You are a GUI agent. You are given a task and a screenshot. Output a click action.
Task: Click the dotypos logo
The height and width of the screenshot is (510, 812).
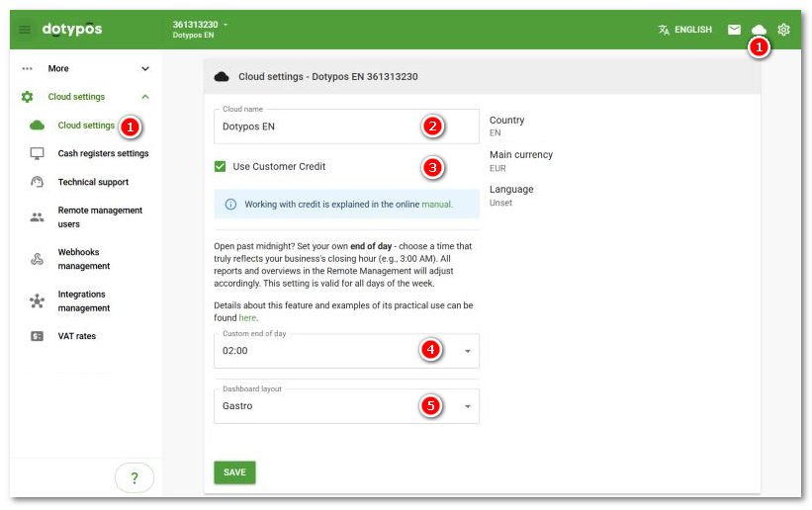72,29
